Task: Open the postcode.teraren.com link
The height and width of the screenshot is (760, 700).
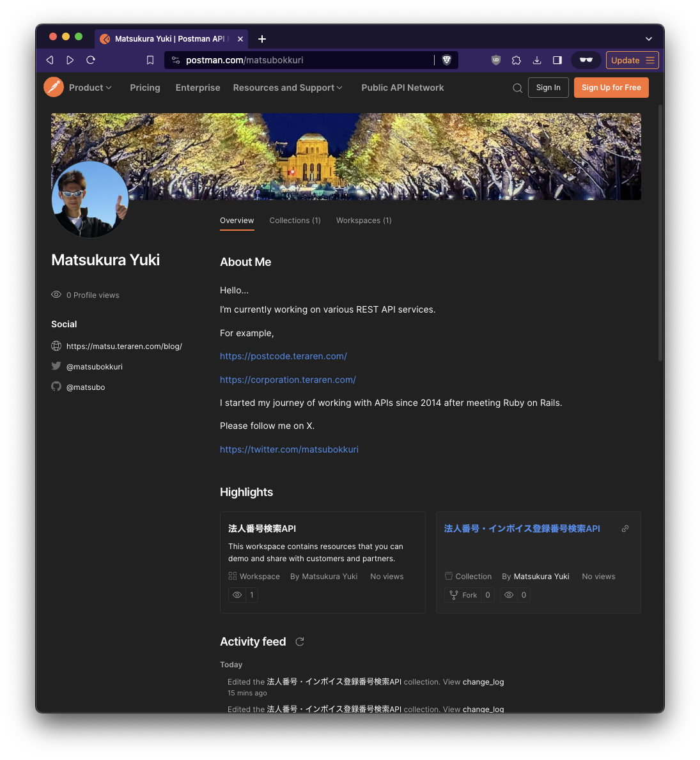Action: point(283,356)
